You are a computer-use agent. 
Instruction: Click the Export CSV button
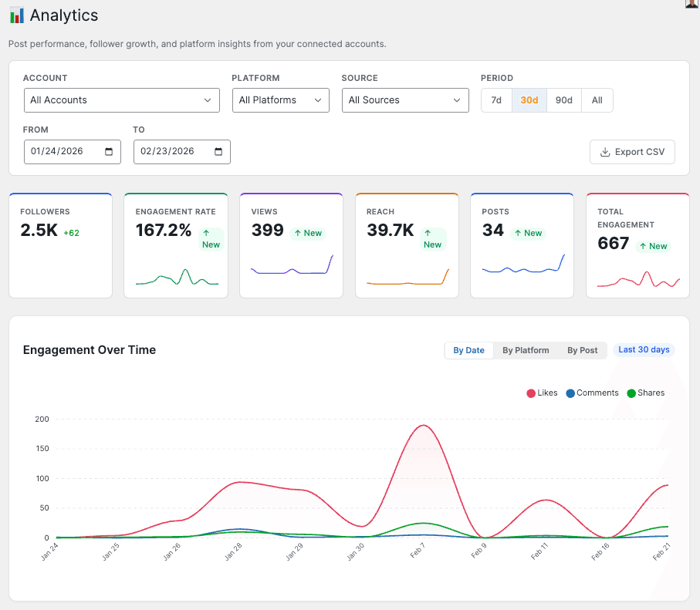632,152
